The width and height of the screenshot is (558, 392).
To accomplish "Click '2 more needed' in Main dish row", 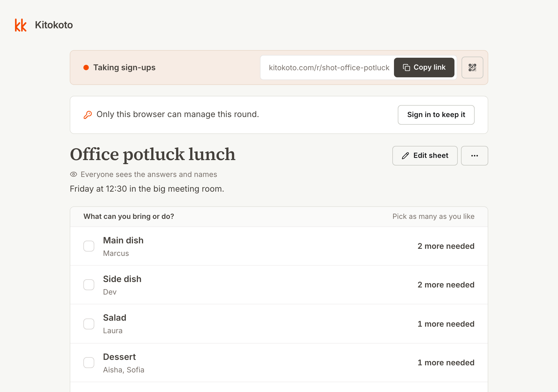I will point(446,246).
